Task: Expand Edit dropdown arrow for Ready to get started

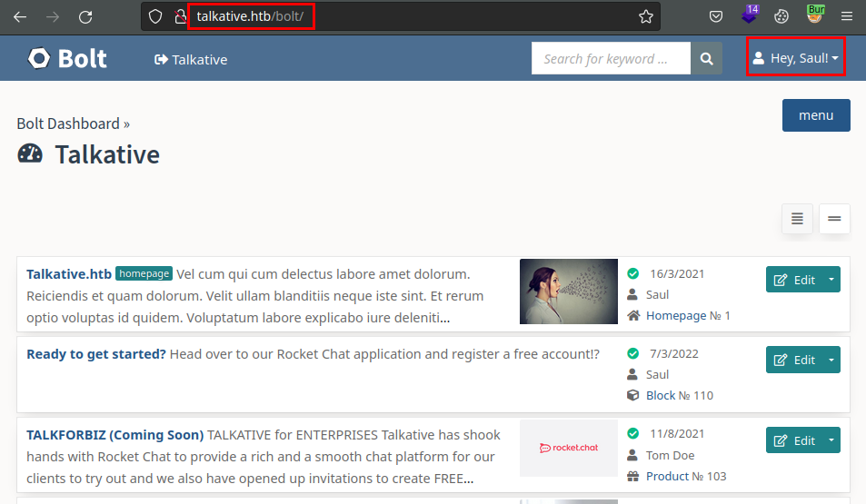Action: 831,360
